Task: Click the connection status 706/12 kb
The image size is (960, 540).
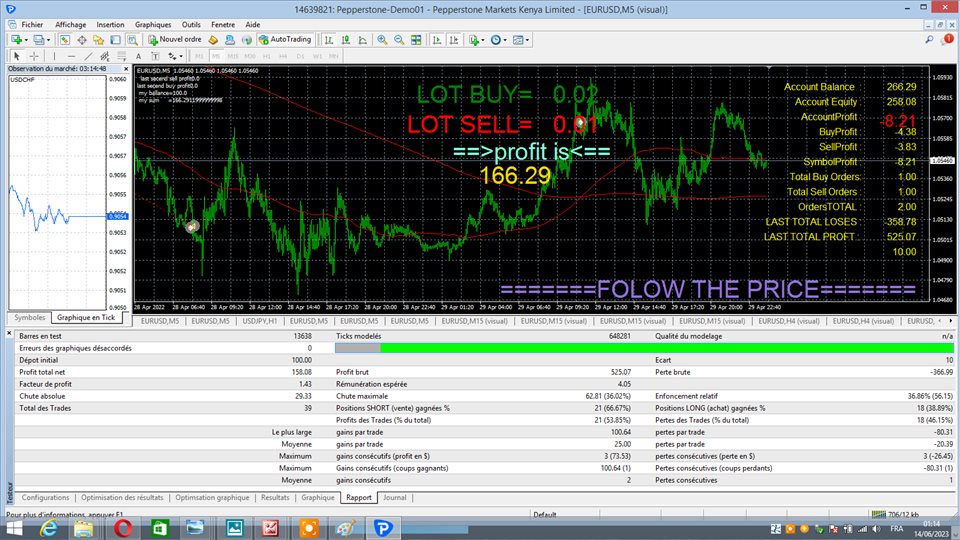Action: [x=894, y=514]
